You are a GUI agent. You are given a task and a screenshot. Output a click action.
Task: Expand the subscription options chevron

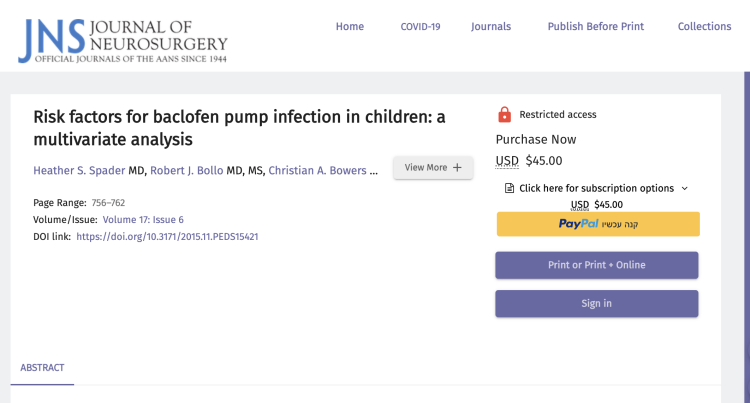(x=684, y=188)
